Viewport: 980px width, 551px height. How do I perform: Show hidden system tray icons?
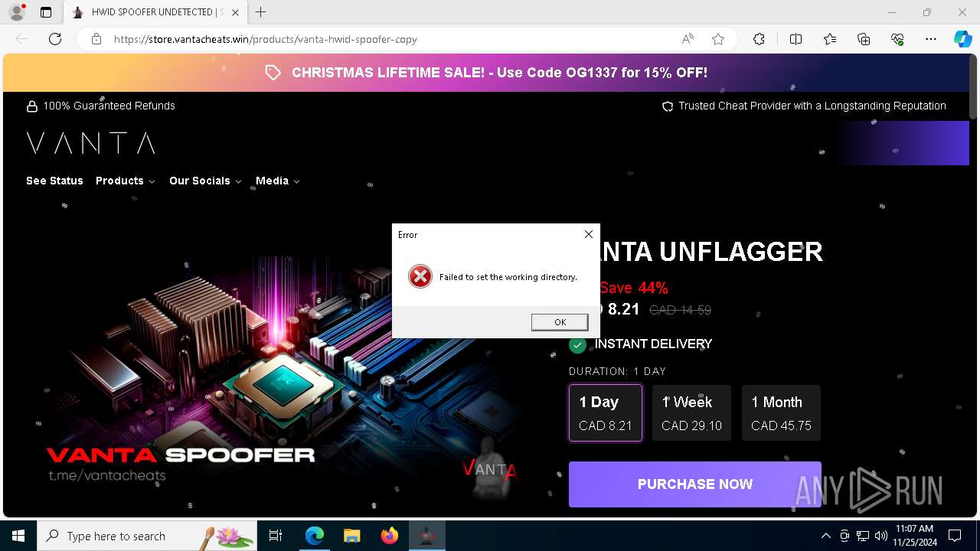[825, 536]
